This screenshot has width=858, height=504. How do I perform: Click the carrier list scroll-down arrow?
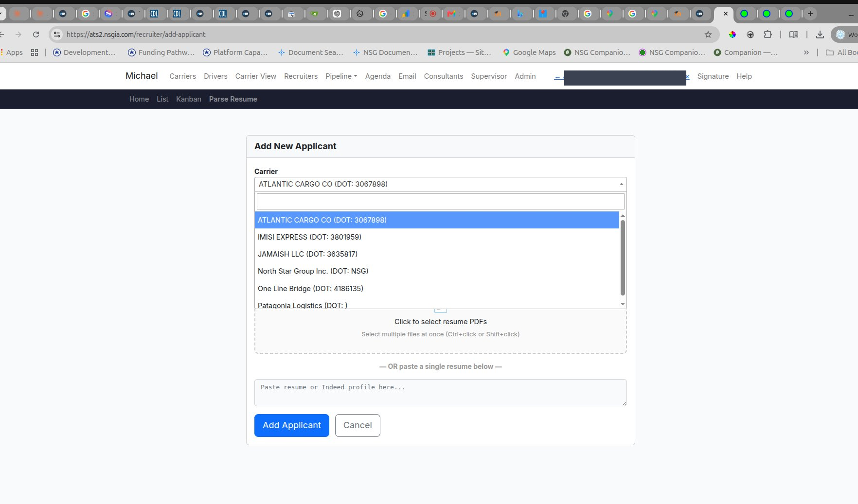pos(623,304)
